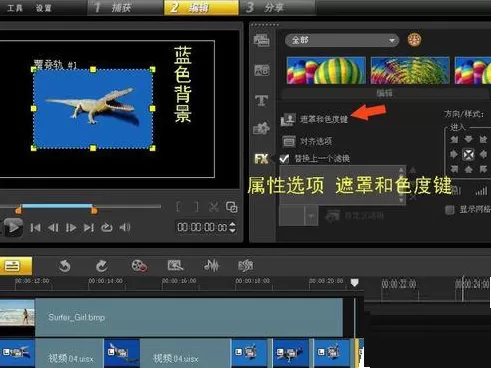491x368 pixels.
Task: Enlarge the preview window icon
Action: click(231, 207)
